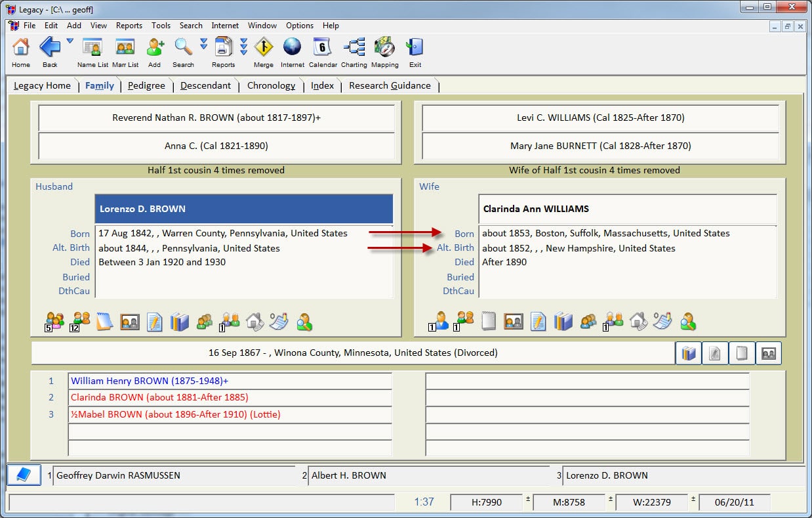
Task: Click the marriage date and place field
Action: (x=353, y=353)
